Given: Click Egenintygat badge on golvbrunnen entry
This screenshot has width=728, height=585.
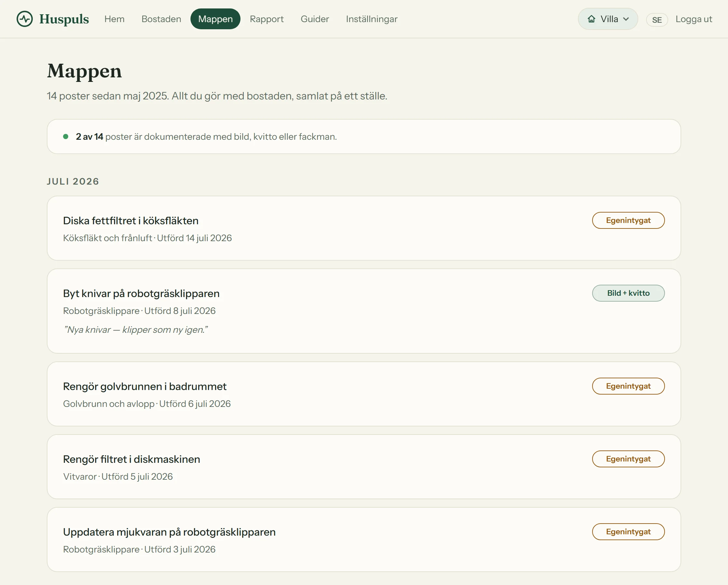Looking at the screenshot, I should [x=629, y=386].
